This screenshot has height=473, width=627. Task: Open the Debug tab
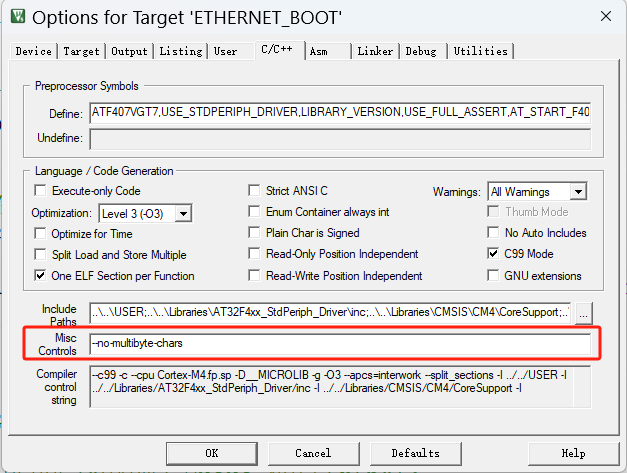tap(421, 52)
